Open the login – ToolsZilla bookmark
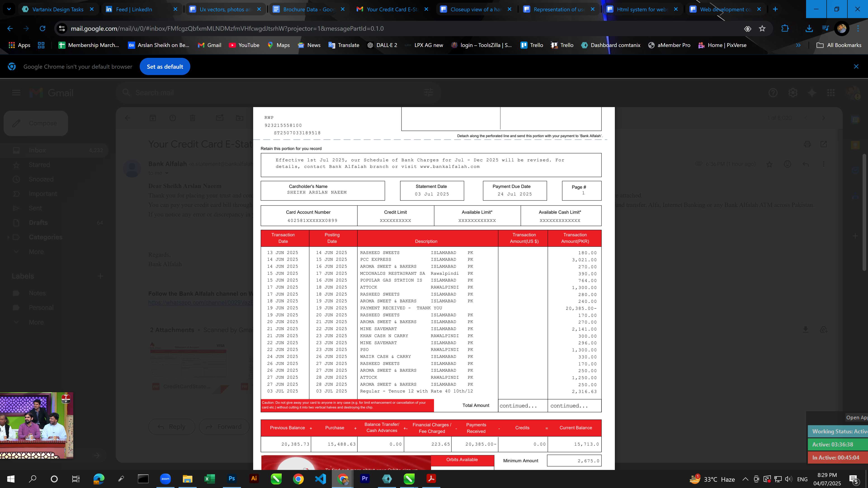This screenshot has width=868, height=488. click(x=481, y=45)
